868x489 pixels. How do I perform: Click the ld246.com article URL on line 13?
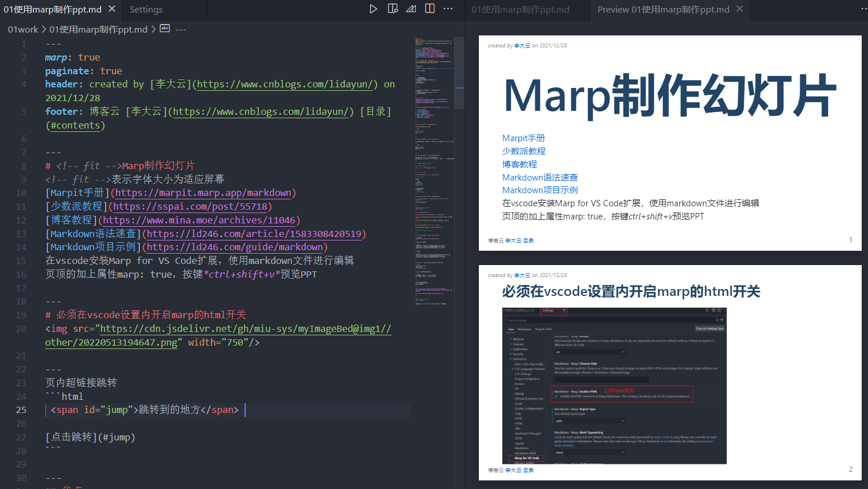pos(254,234)
